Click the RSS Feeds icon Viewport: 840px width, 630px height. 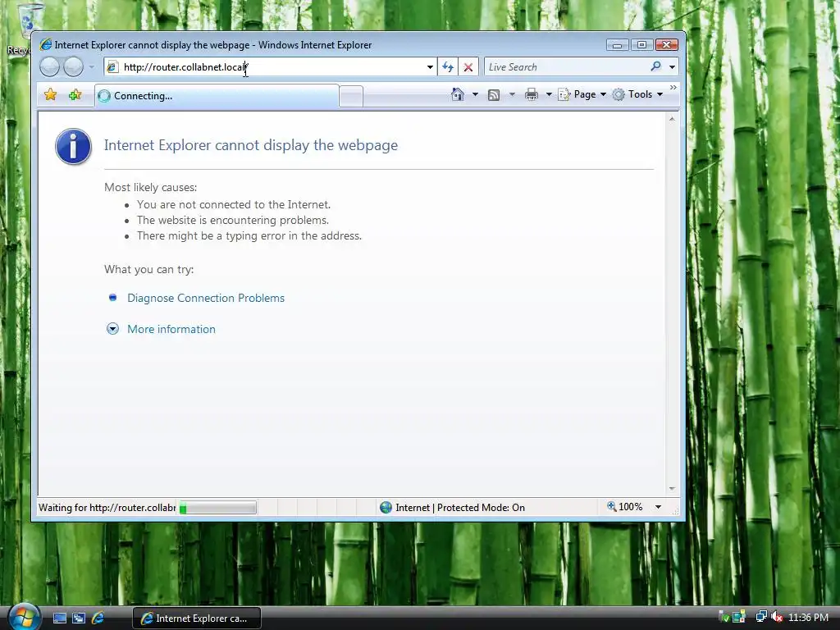point(494,95)
